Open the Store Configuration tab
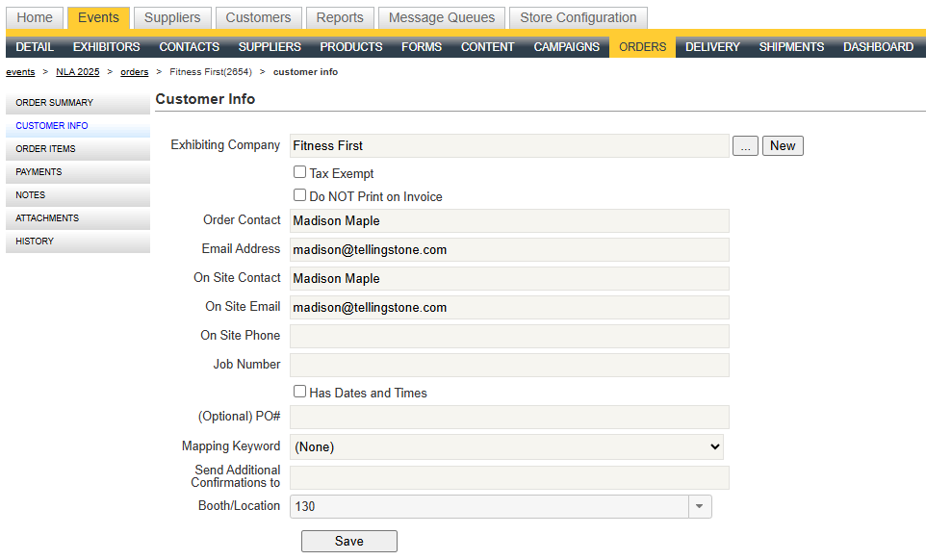 [578, 17]
